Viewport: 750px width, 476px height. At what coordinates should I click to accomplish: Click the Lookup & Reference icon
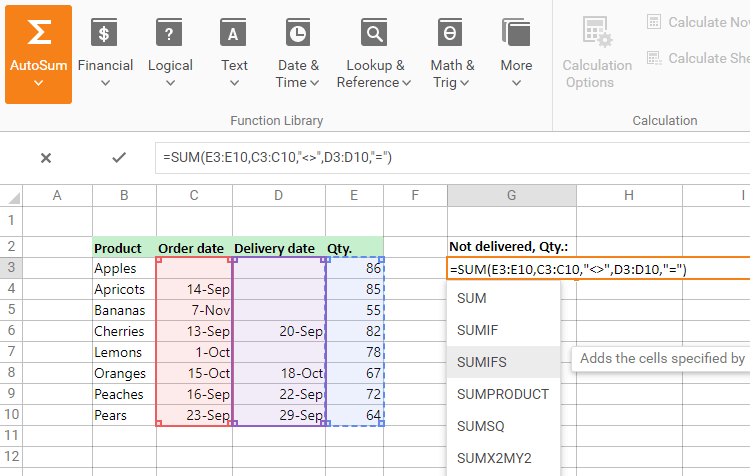(x=374, y=32)
